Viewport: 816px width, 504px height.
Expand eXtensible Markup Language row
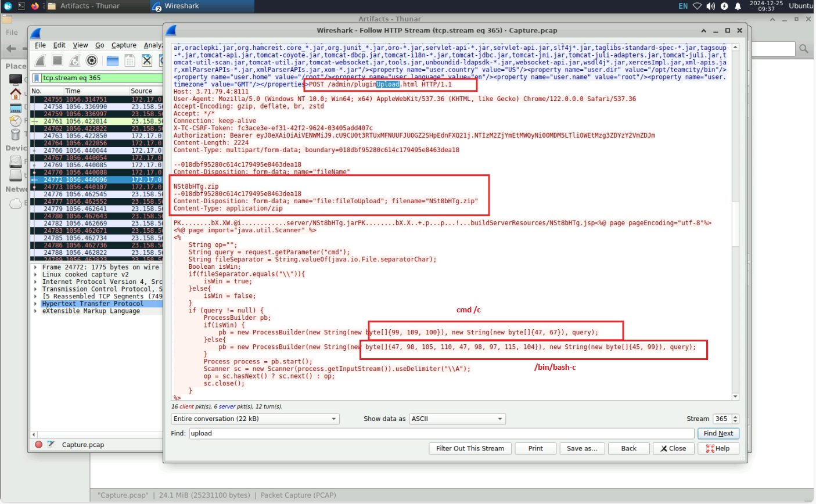tap(36, 311)
